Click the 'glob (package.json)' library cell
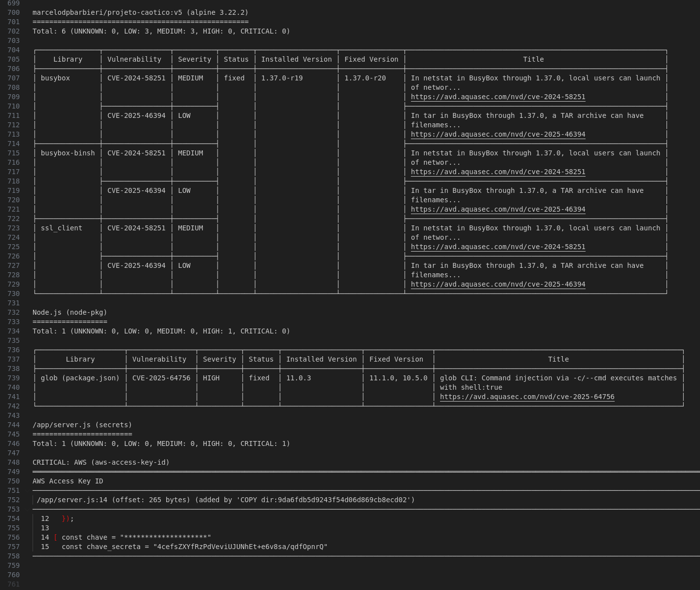Image resolution: width=700 pixels, height=590 pixels. pyautogui.click(x=80, y=378)
